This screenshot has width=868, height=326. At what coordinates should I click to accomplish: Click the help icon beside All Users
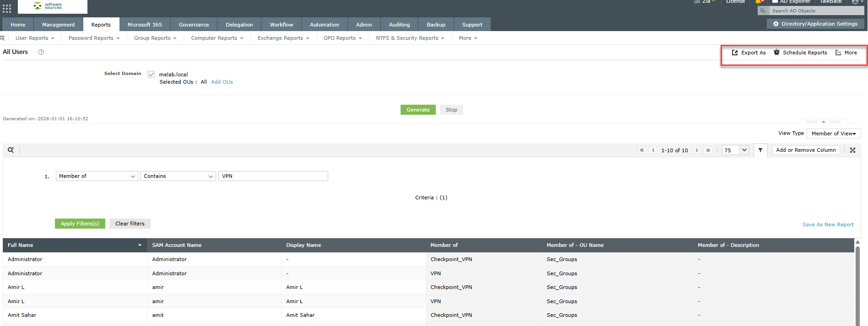point(41,52)
